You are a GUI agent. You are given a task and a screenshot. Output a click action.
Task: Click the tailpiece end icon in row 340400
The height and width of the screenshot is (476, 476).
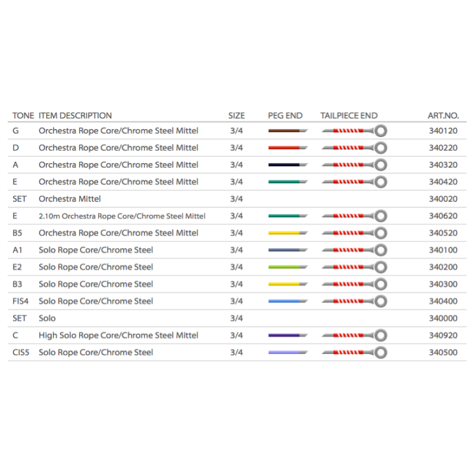[x=354, y=301]
